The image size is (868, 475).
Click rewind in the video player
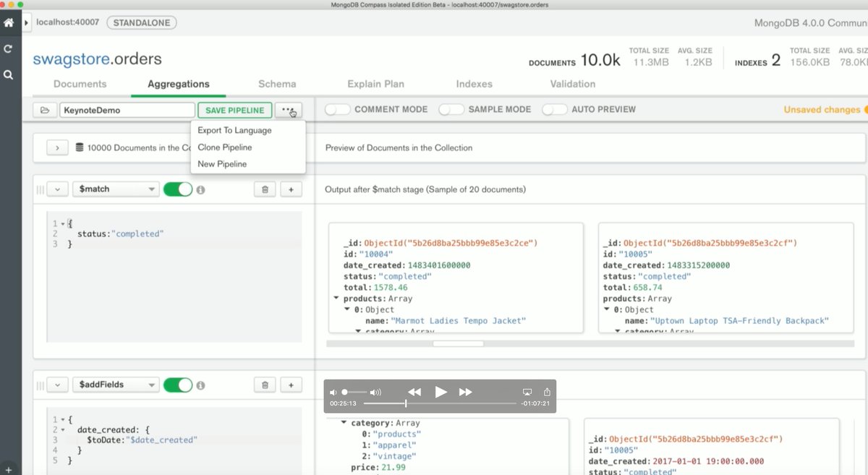414,392
